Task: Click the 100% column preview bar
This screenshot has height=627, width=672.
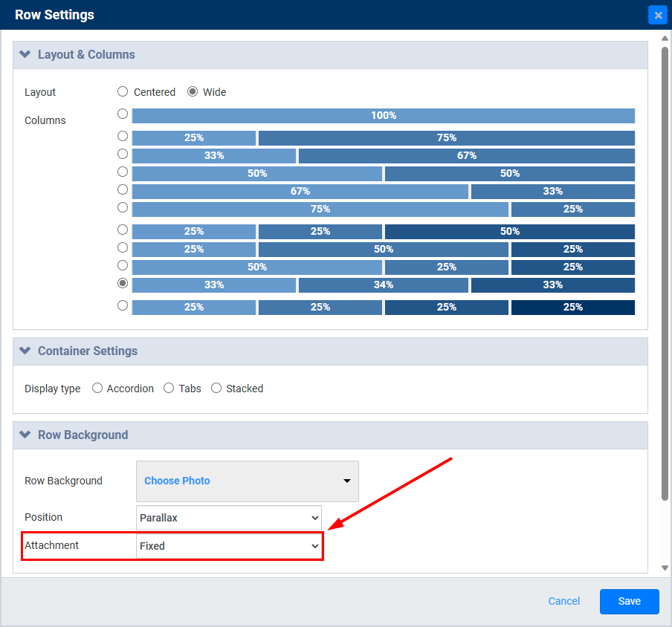Action: click(x=384, y=116)
